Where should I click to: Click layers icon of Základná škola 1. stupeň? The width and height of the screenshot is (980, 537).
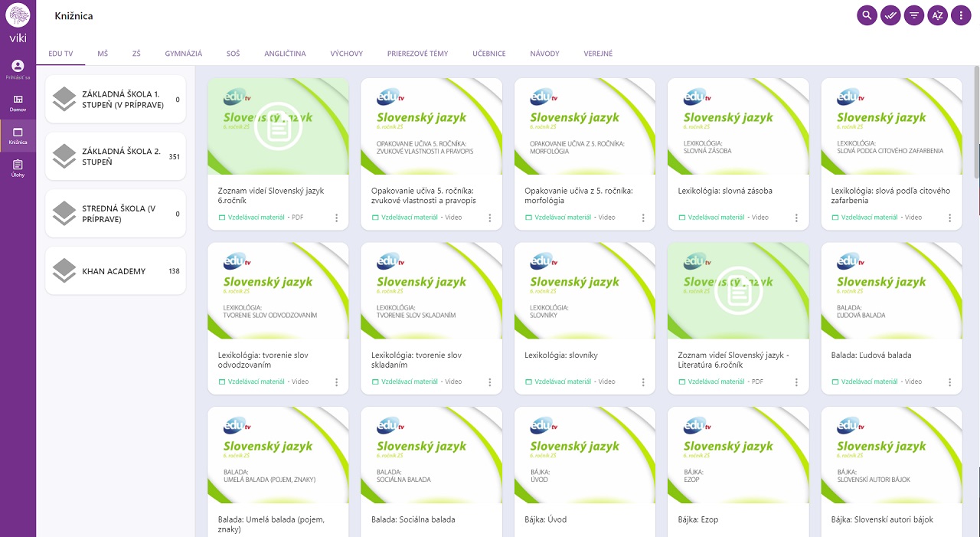[x=64, y=100]
